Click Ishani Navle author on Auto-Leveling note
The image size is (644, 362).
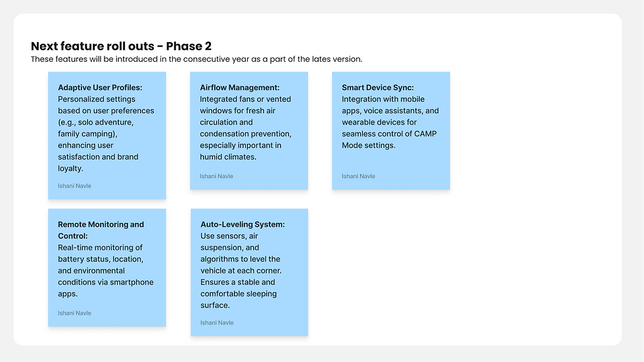tap(217, 323)
